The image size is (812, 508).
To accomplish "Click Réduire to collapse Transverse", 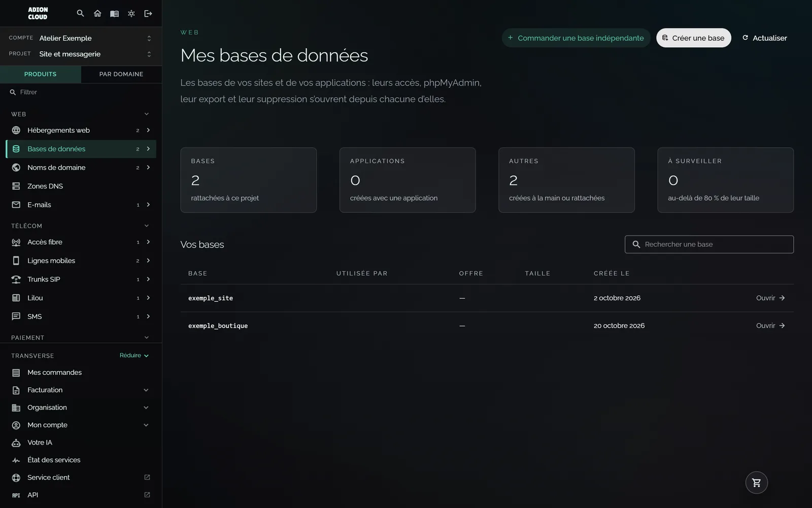I will [134, 356].
